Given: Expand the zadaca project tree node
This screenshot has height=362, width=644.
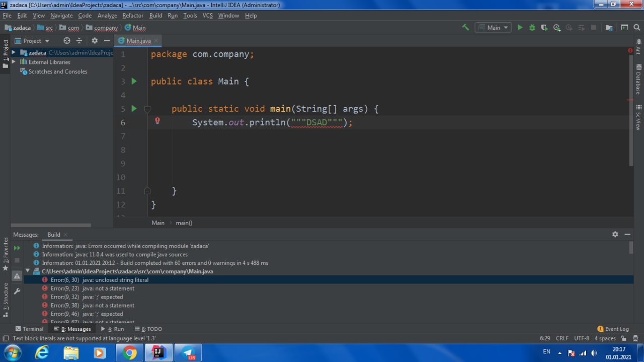Looking at the screenshot, I should [14, 52].
